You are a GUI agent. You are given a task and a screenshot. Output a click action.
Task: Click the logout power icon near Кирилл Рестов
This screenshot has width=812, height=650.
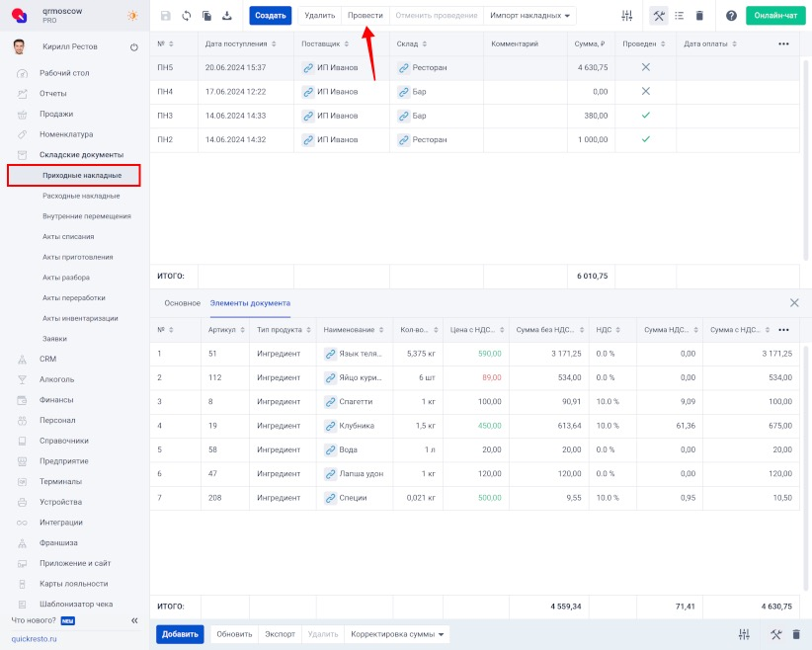coord(134,47)
